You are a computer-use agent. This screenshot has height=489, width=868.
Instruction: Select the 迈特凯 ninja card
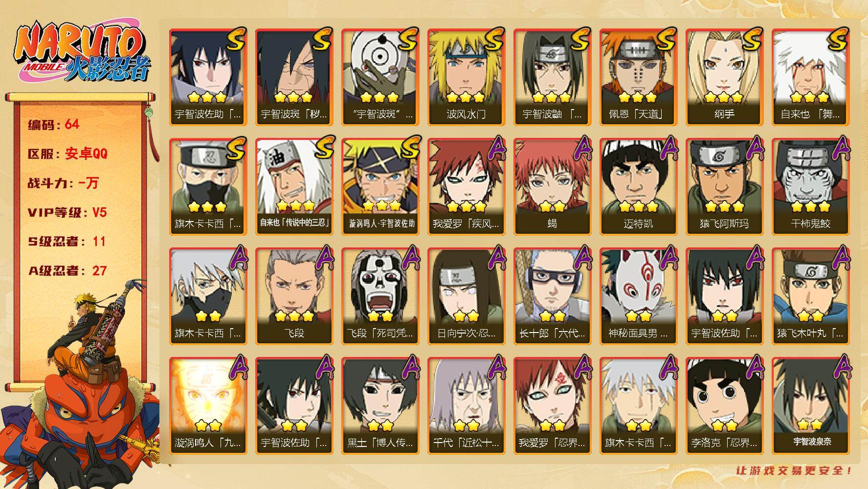pyautogui.click(x=638, y=187)
